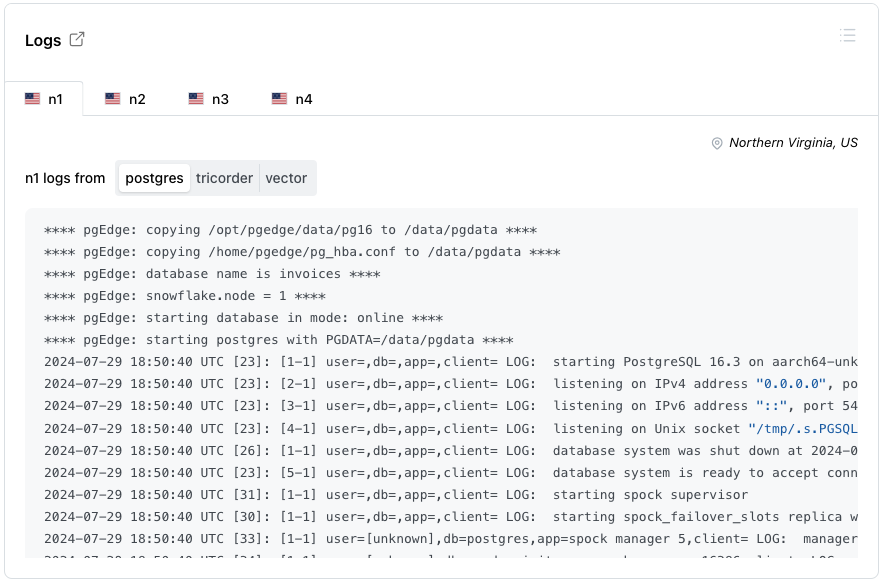This screenshot has height=582, width=883.
Task: Click the Logs heading title
Action: (43, 40)
